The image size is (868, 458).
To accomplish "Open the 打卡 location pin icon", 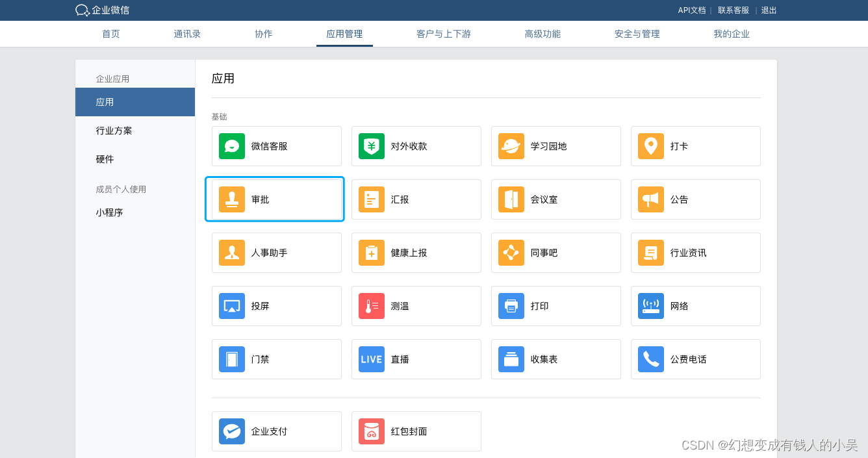I will coord(651,146).
